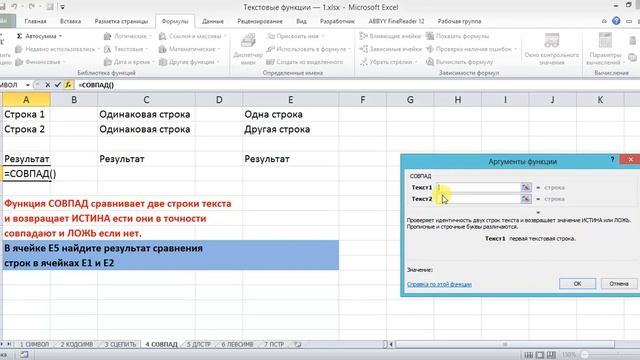Click the dialog help question mark
The image size is (640, 360).
click(x=612, y=160)
